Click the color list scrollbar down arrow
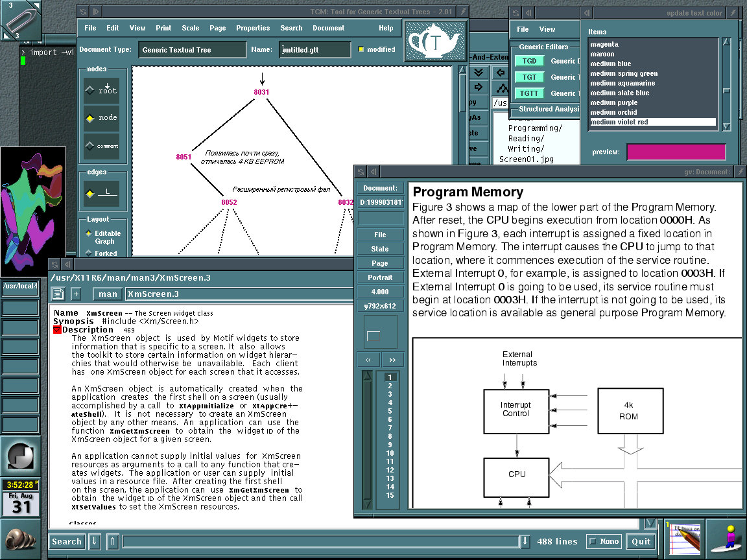Image resolution: width=747 pixels, height=560 pixels. coord(726,126)
